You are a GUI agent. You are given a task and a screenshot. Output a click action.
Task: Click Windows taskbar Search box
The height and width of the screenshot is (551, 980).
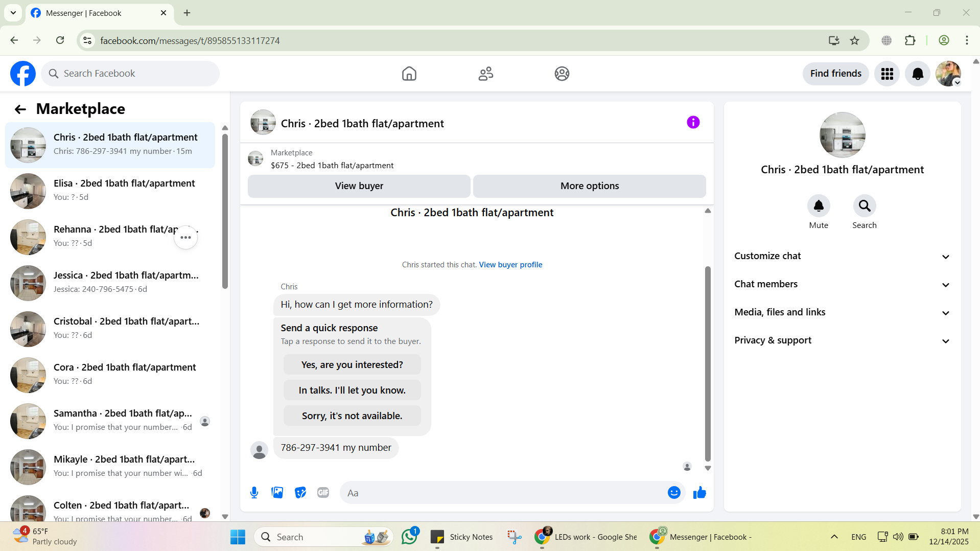[323, 537]
